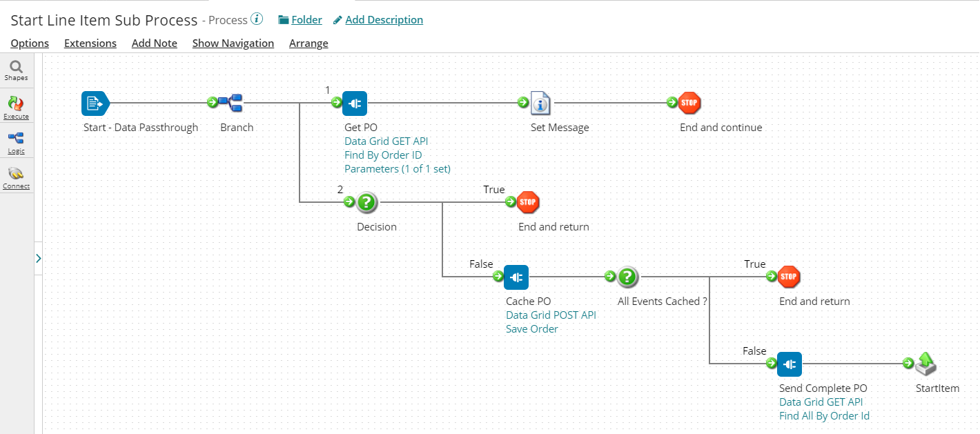This screenshot has width=980, height=434.
Task: Select the Set Message shape icon
Action: point(540,103)
